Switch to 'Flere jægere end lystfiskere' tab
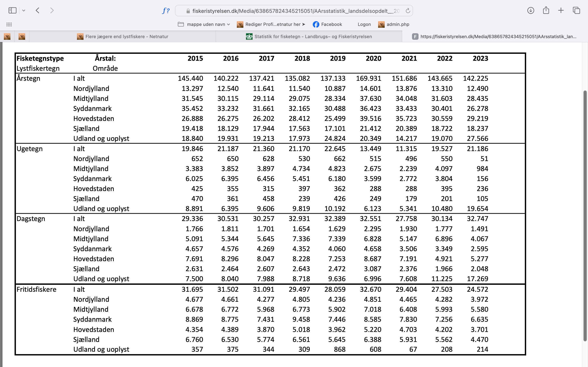Screen dimensions: 588x367 point(123,37)
